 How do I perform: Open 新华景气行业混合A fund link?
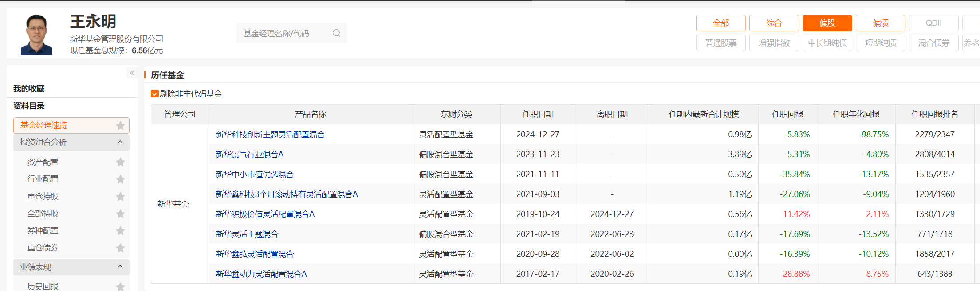[x=250, y=154]
